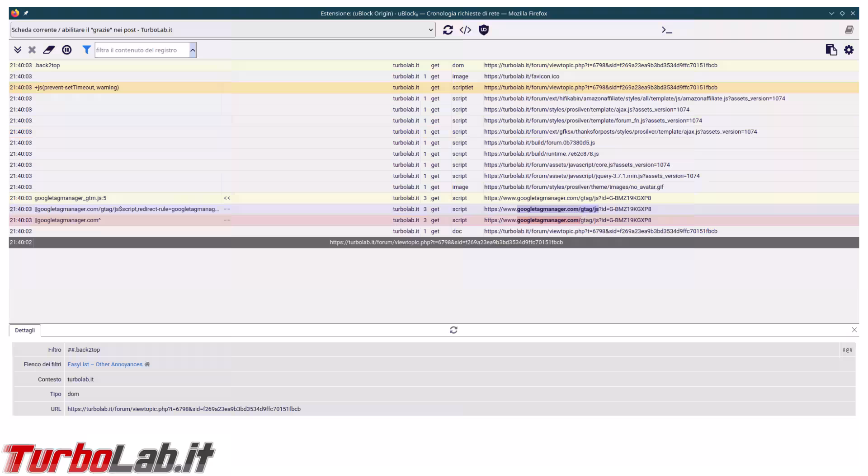Select the jquery-3.7.1.min.js row

point(434,176)
